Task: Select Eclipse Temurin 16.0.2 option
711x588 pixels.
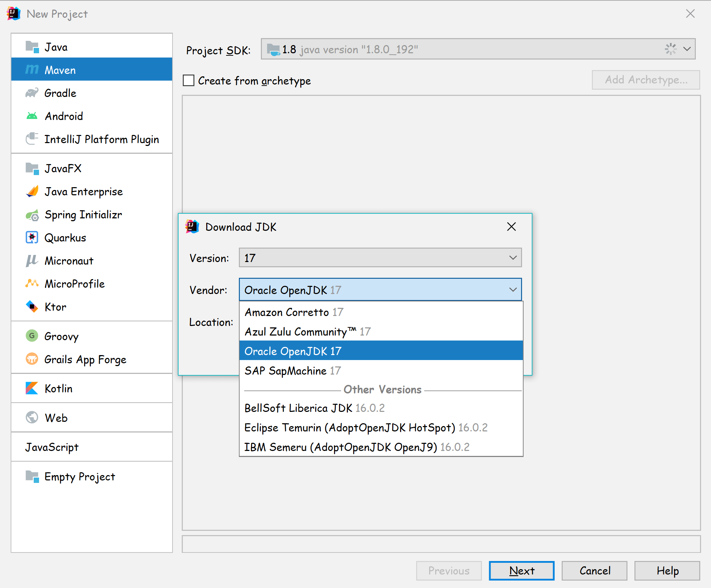Action: [x=366, y=428]
